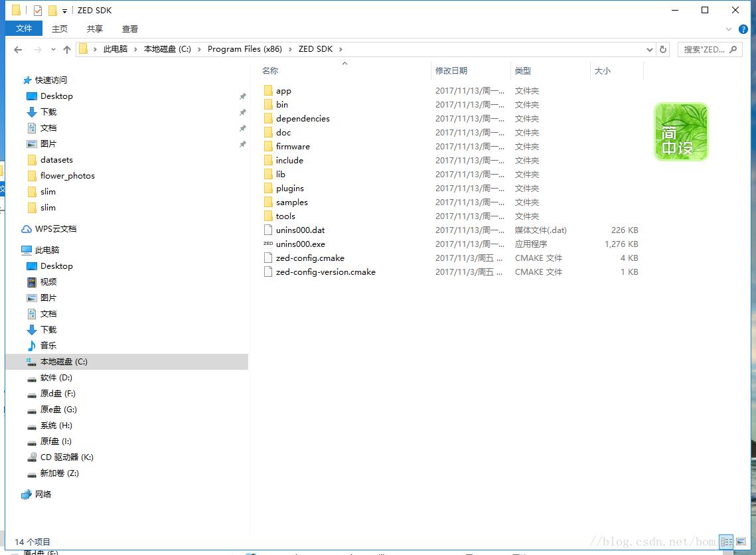Open 原e盘 (G:) drive

[58, 410]
